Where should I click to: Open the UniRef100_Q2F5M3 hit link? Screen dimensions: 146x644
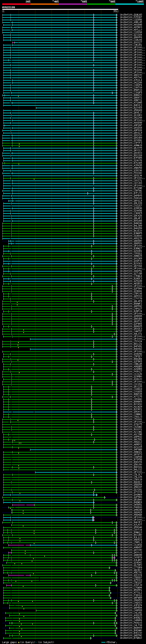point(131,497)
